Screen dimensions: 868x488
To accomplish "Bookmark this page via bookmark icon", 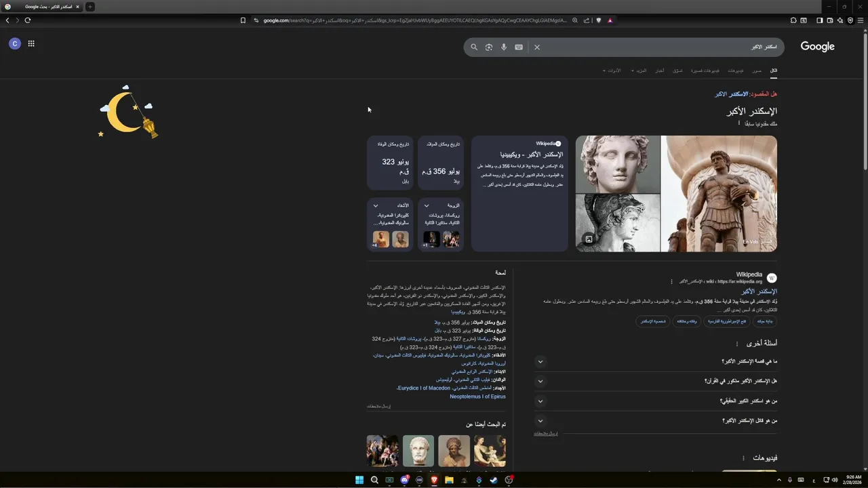I will (x=243, y=20).
